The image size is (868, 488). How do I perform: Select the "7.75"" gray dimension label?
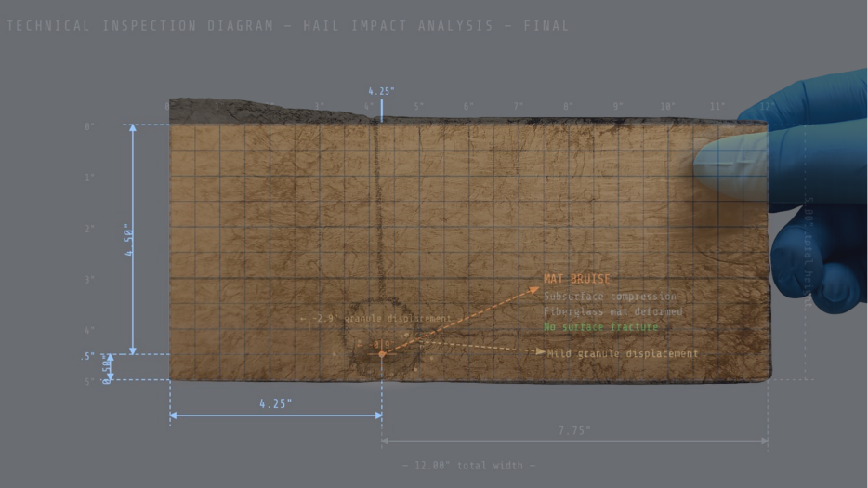[574, 429]
